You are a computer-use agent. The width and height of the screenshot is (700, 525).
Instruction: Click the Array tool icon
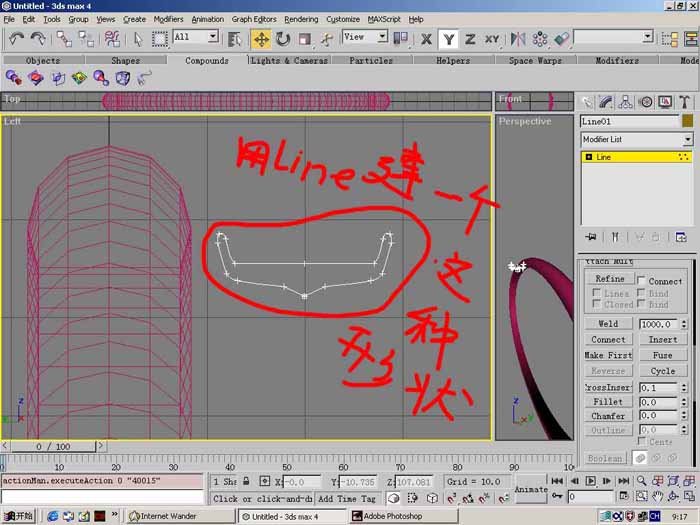pyautogui.click(x=540, y=39)
